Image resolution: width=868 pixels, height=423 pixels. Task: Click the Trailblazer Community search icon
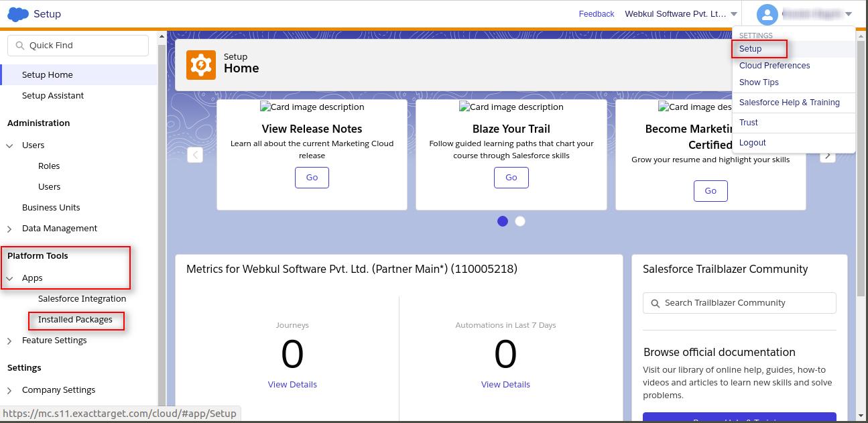[656, 303]
